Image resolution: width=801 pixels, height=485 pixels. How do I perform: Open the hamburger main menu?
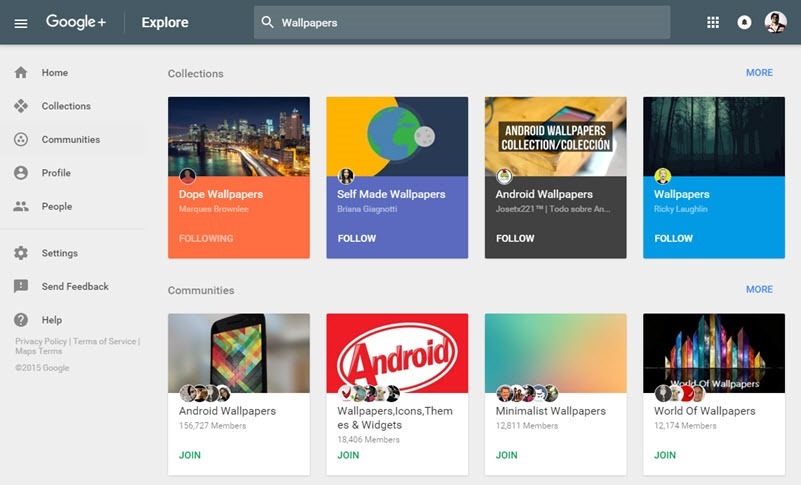(x=21, y=23)
